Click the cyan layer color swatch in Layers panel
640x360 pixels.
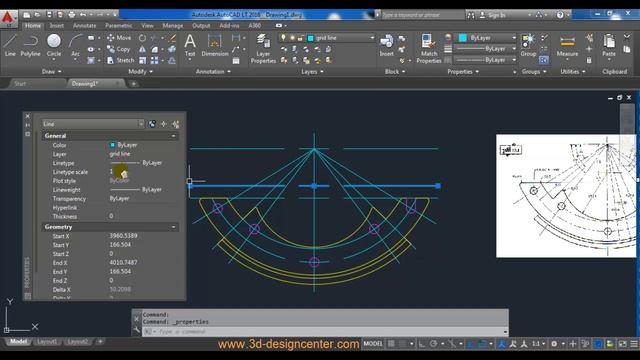tap(310, 38)
